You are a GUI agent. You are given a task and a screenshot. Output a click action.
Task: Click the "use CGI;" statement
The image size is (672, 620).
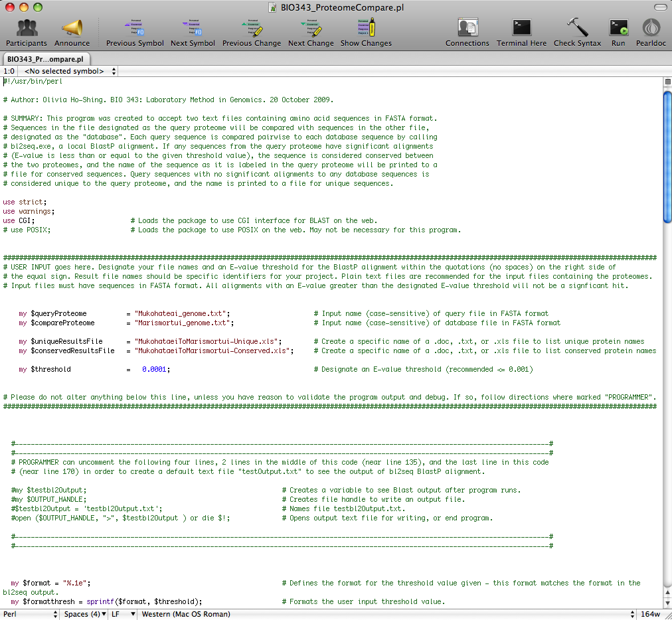click(19, 220)
